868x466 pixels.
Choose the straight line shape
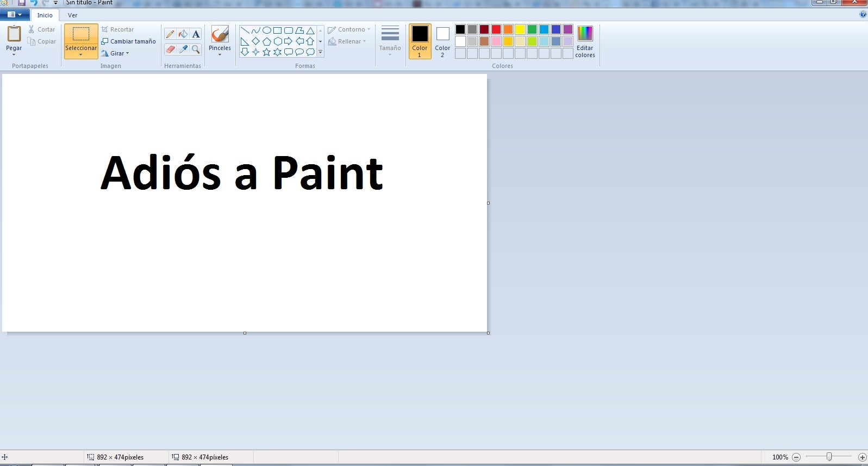[245, 30]
